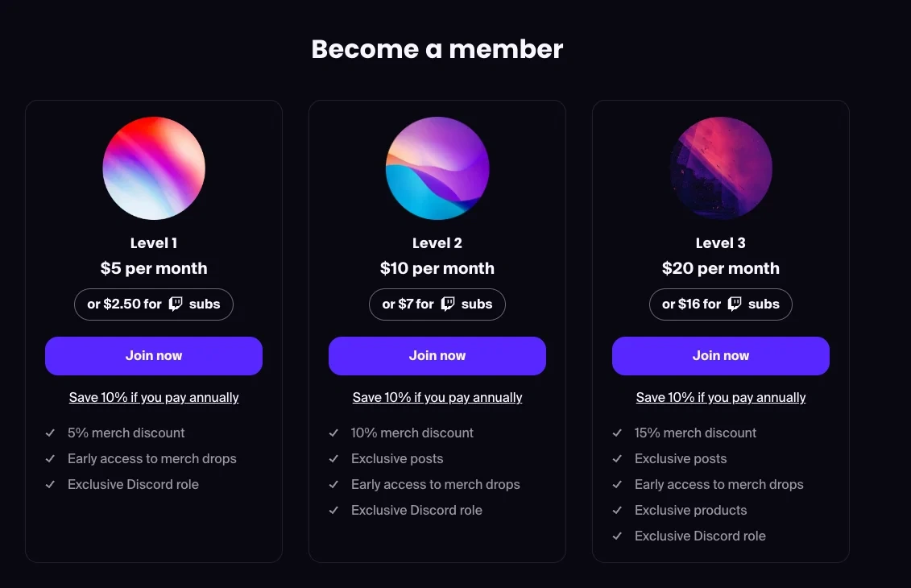Click the checkmark beside 5% merch discount
The image size is (911, 588).
50,433
